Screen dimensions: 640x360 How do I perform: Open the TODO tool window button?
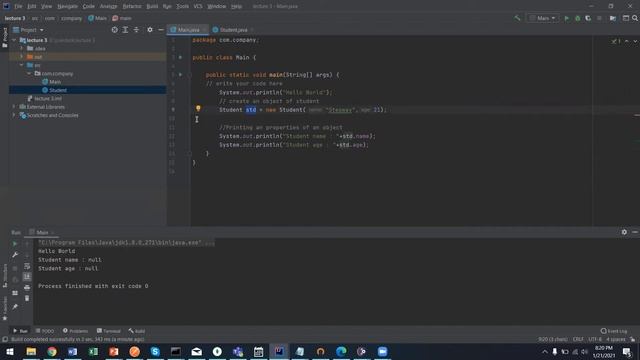[45, 331]
